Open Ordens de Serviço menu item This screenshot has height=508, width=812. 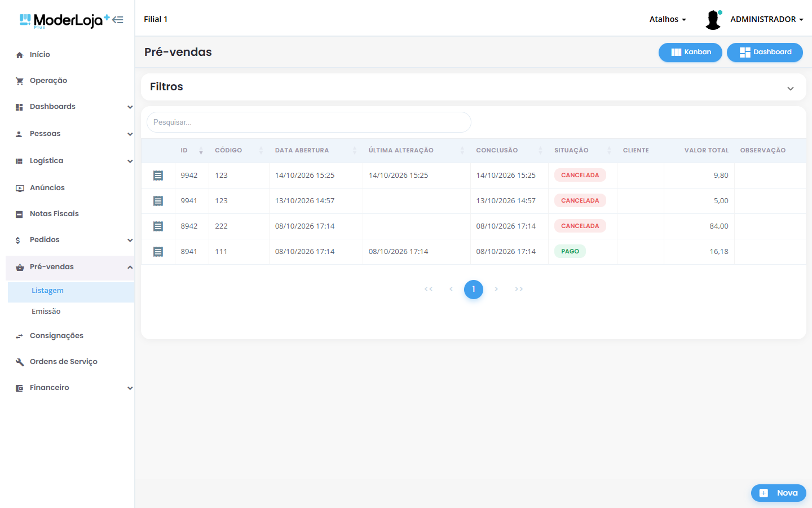64,362
